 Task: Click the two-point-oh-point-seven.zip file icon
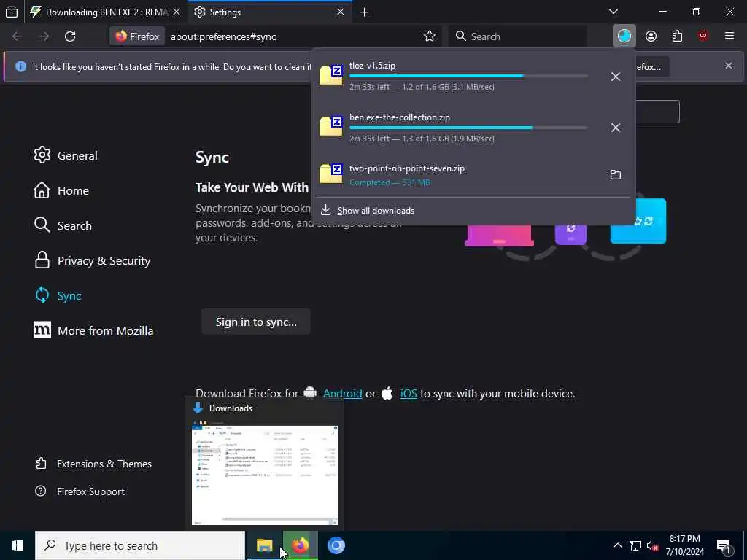click(x=331, y=174)
